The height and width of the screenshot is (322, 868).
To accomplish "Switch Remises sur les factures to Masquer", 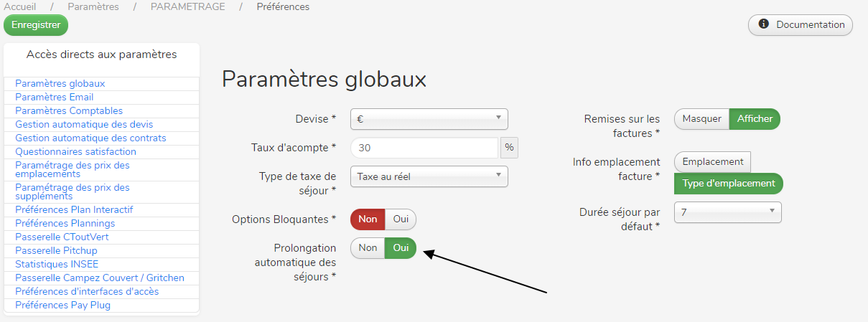I will (701, 119).
